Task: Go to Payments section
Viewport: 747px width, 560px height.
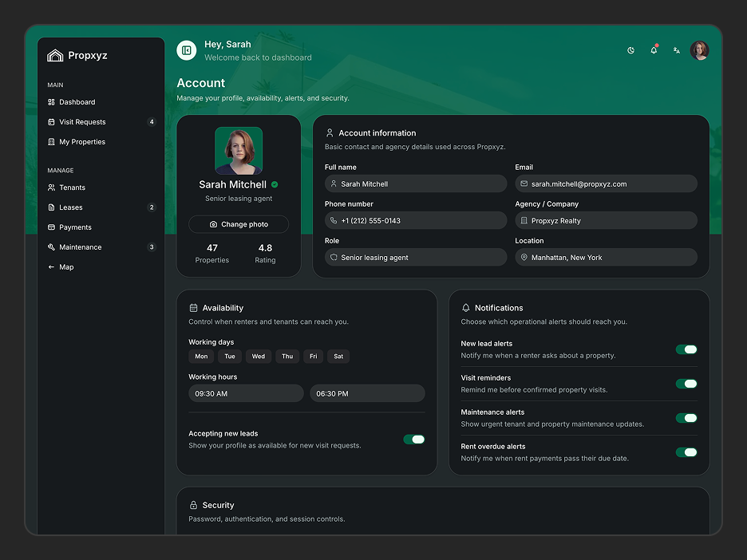Action: click(x=101, y=227)
